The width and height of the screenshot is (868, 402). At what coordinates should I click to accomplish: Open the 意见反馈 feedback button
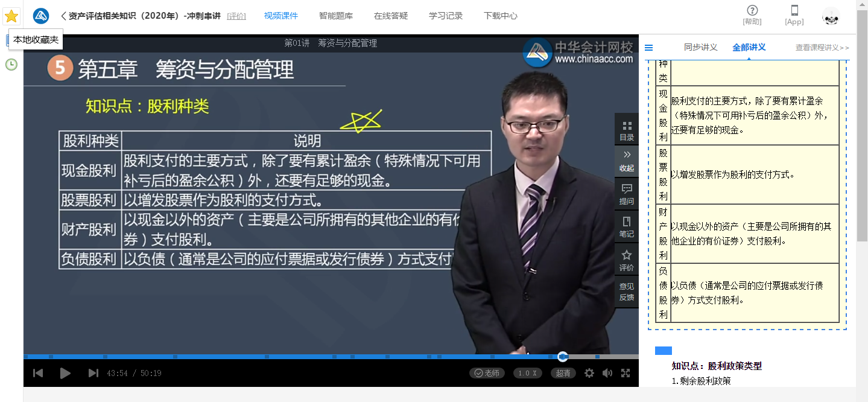click(x=627, y=292)
